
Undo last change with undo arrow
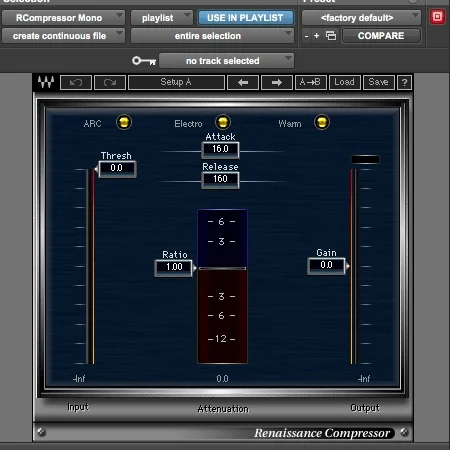click(x=76, y=82)
